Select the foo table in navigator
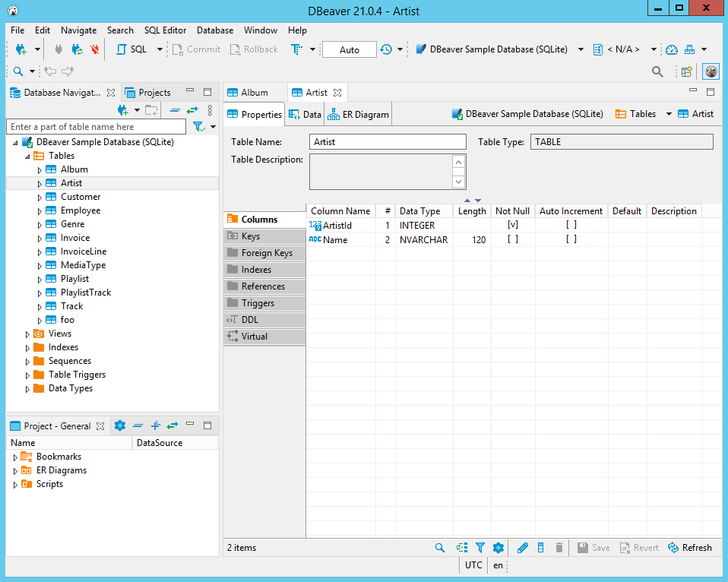The height and width of the screenshot is (582, 728). click(x=68, y=320)
